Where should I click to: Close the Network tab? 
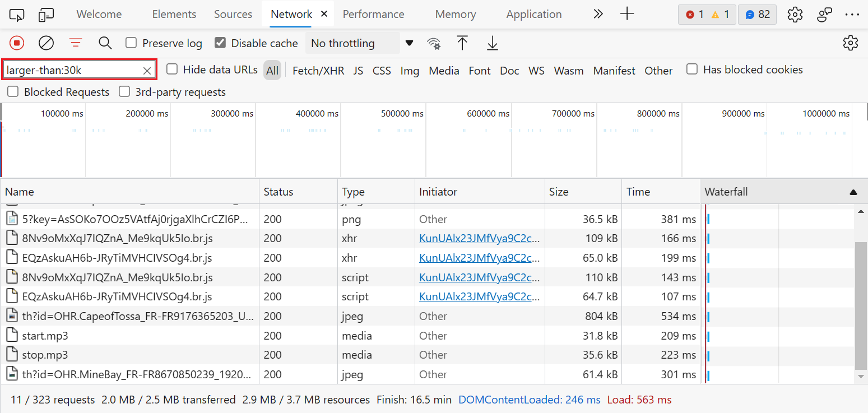point(324,15)
